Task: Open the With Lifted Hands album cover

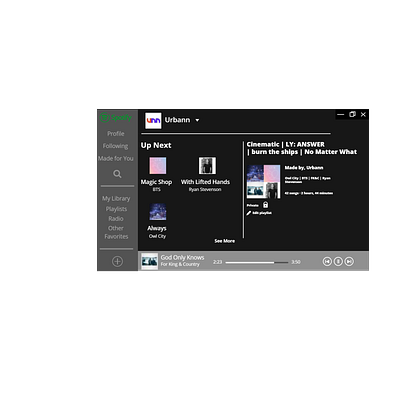Action: 207,166
